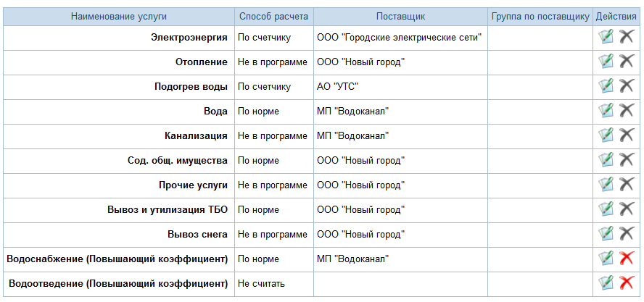The height and width of the screenshot is (302, 644).
Task: Click the АО "УТС" supplier cell
Action: tap(338, 86)
